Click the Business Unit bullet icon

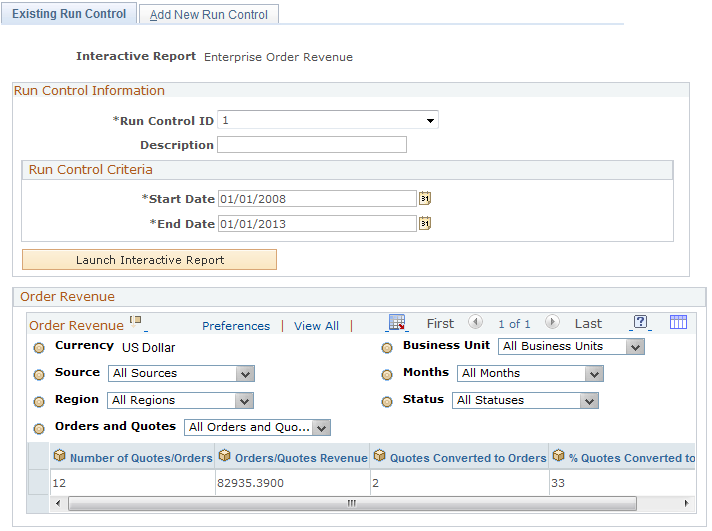tap(387, 348)
